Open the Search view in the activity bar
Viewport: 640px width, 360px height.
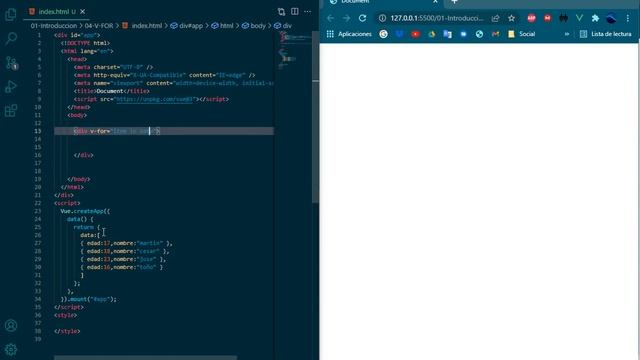11,38
